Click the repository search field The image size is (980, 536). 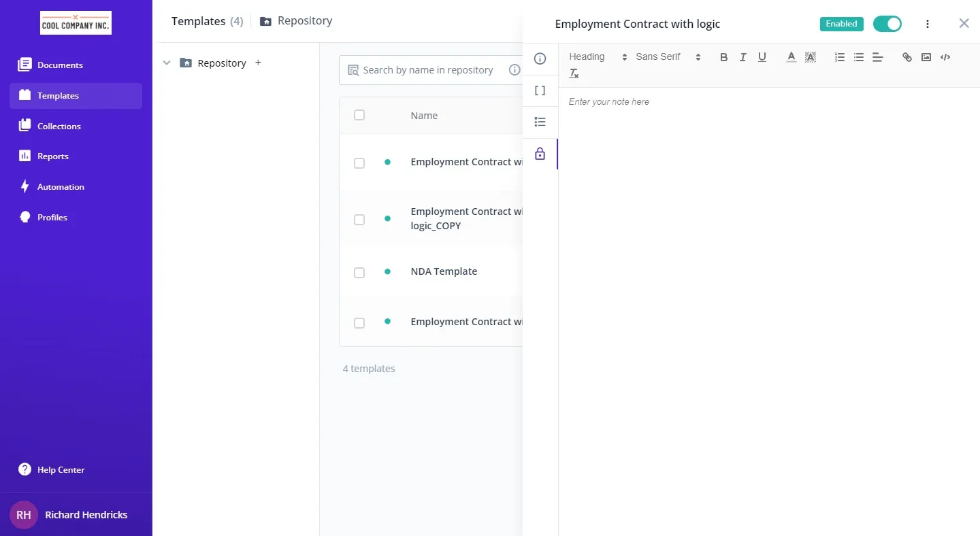click(x=427, y=70)
